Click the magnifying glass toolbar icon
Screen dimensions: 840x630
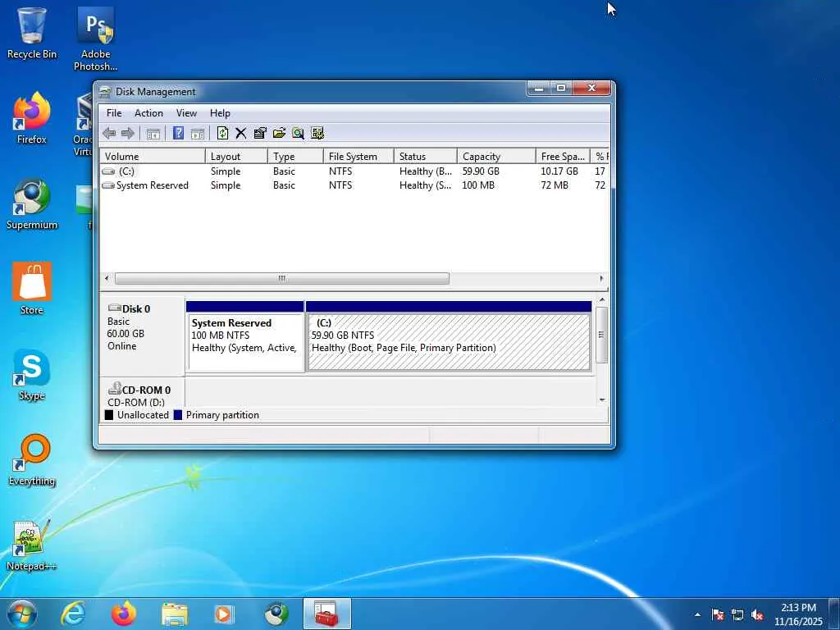pyautogui.click(x=298, y=133)
